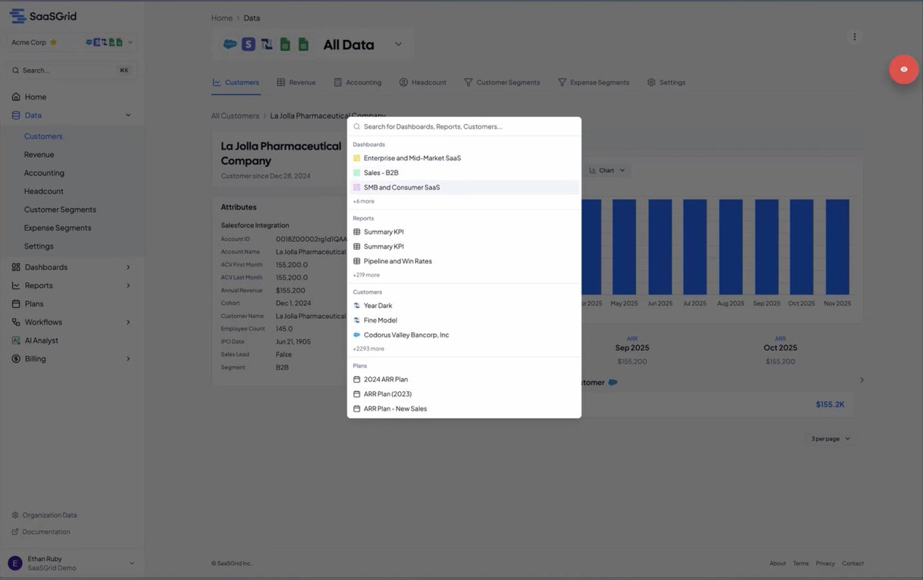This screenshot has height=580, width=924.
Task: Open Customers under Data in sidebar
Action: pos(43,136)
